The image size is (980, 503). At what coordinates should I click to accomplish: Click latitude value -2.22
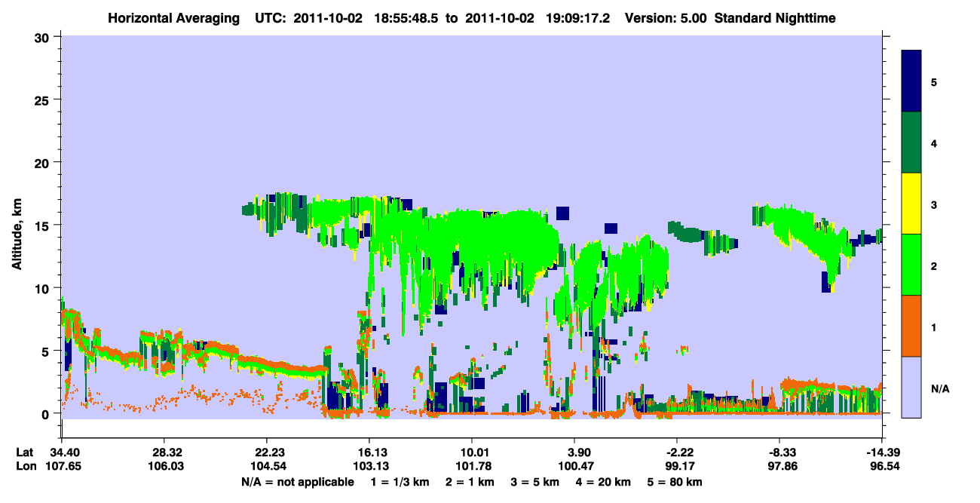tap(677, 452)
